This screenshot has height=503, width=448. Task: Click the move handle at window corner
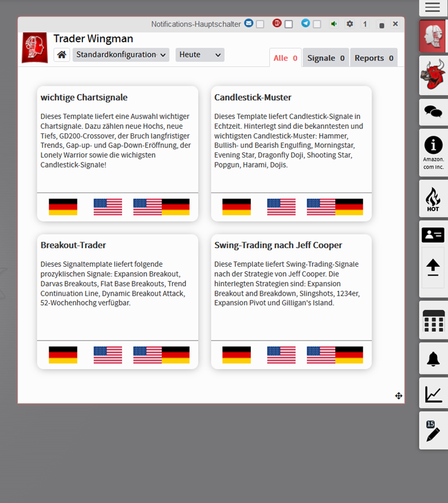[x=399, y=396]
